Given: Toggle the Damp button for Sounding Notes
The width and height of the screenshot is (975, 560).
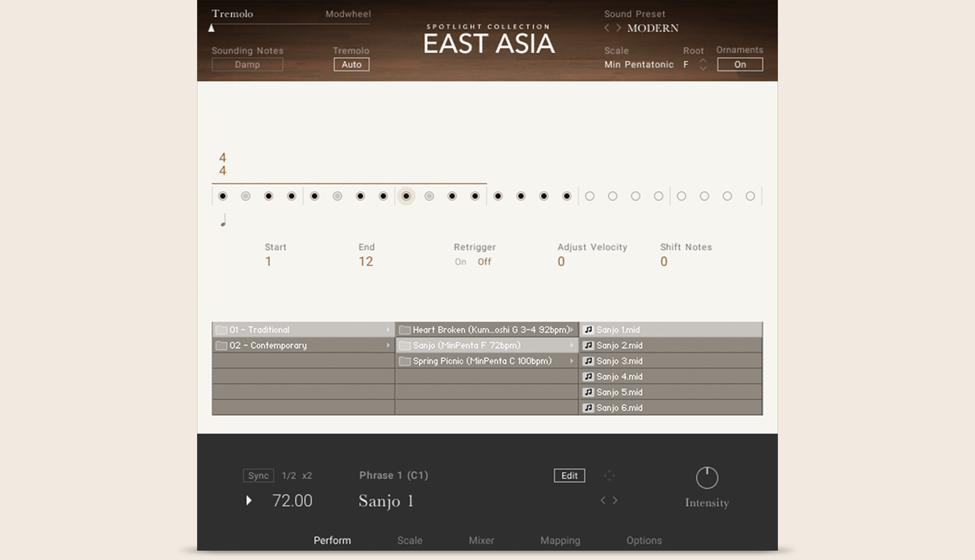Looking at the screenshot, I should click(x=247, y=65).
